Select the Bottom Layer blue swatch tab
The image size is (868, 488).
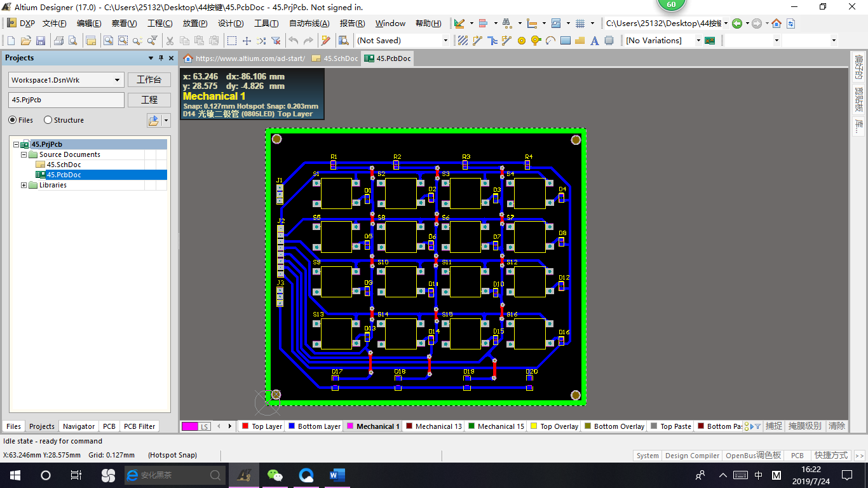[314, 426]
